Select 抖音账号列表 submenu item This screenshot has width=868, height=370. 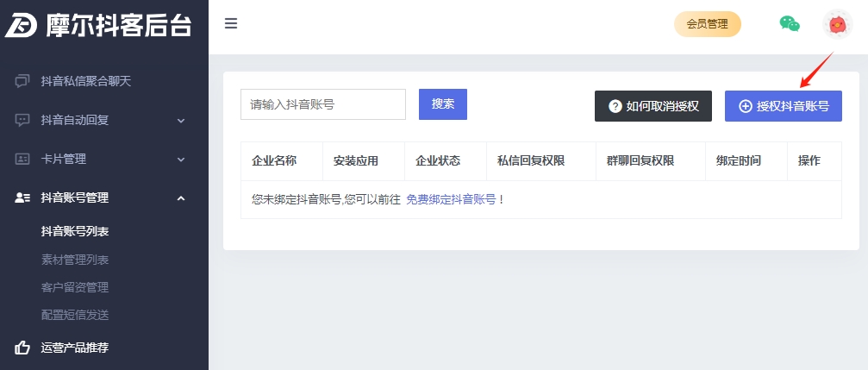[x=75, y=231]
